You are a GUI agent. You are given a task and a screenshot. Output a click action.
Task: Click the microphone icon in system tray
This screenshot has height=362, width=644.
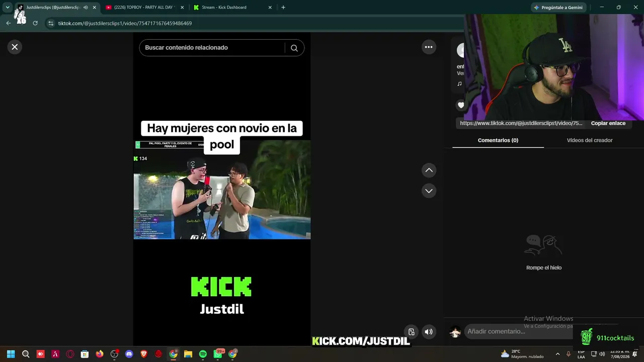click(569, 354)
